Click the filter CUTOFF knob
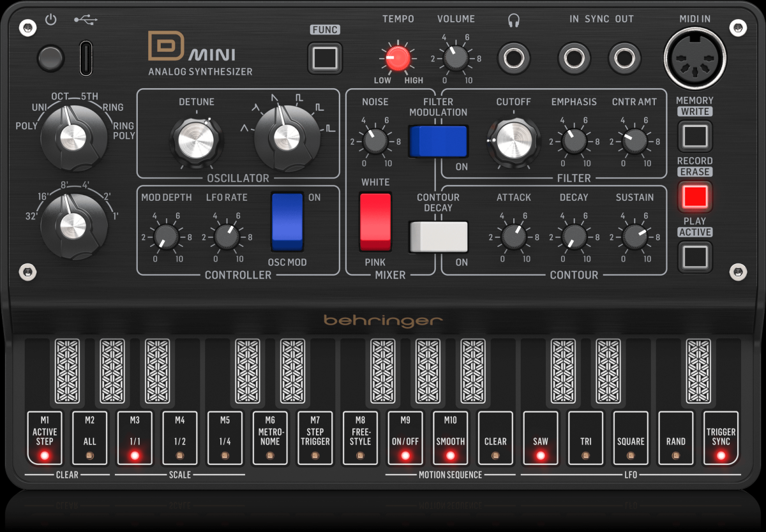This screenshot has width=766, height=532. [514, 139]
